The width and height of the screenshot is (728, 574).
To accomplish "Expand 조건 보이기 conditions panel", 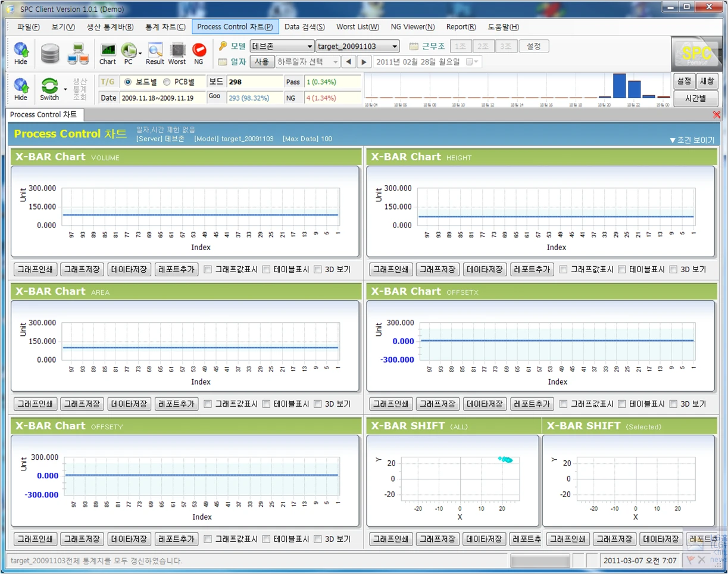I will [x=692, y=141].
